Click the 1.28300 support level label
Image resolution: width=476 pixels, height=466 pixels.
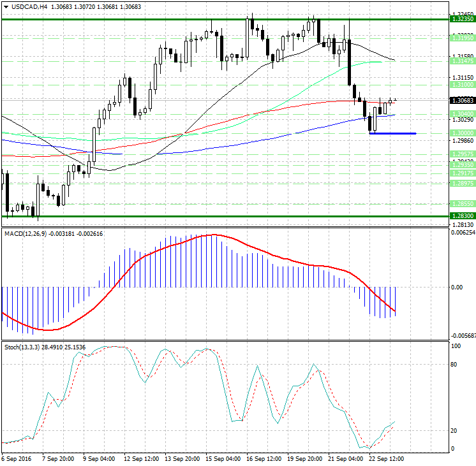(x=461, y=217)
